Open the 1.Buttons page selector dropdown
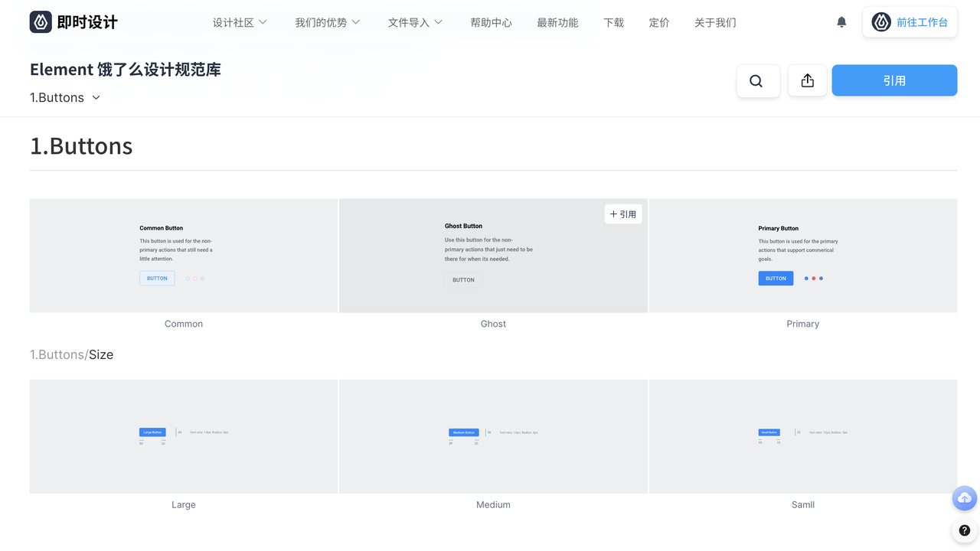Image resolution: width=980 pixels, height=551 pixels. (x=65, y=98)
